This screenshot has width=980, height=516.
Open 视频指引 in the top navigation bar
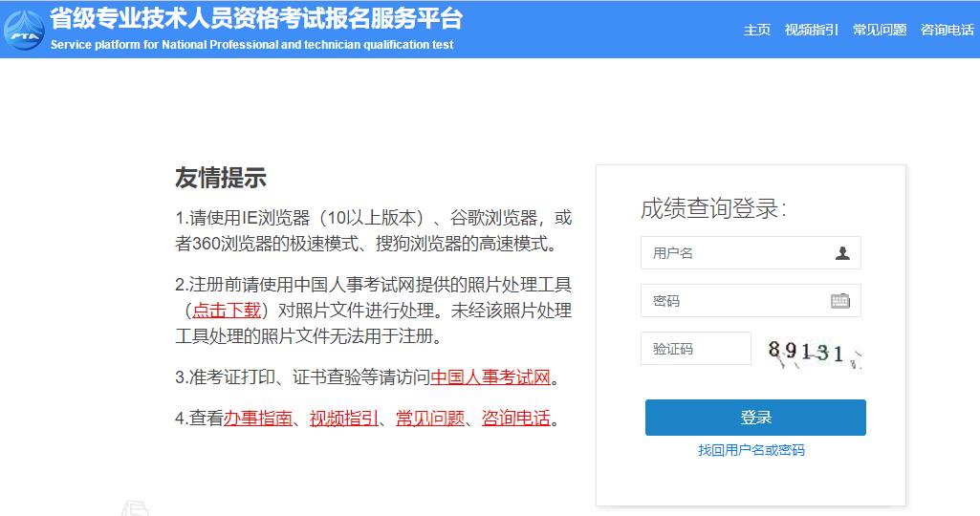coord(811,30)
